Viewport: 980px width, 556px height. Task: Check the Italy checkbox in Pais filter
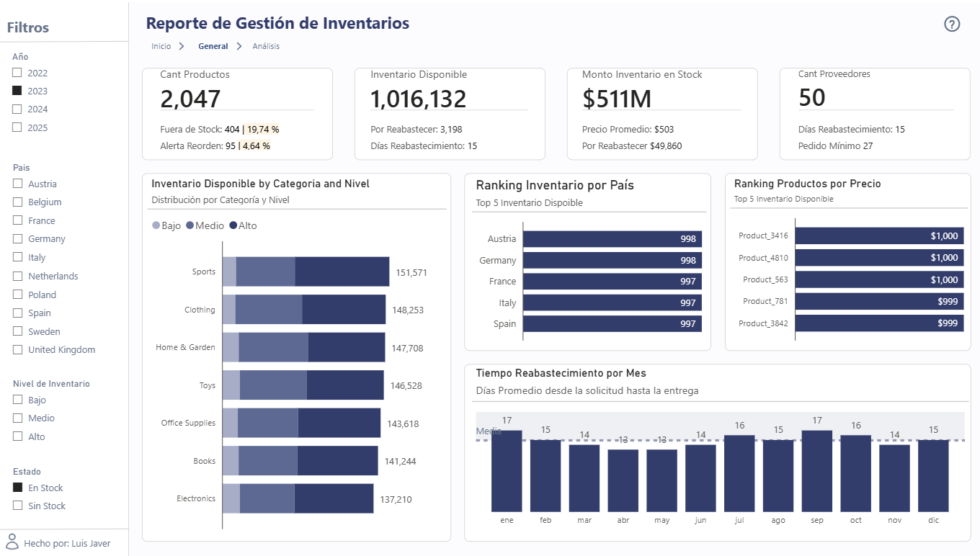(x=18, y=257)
